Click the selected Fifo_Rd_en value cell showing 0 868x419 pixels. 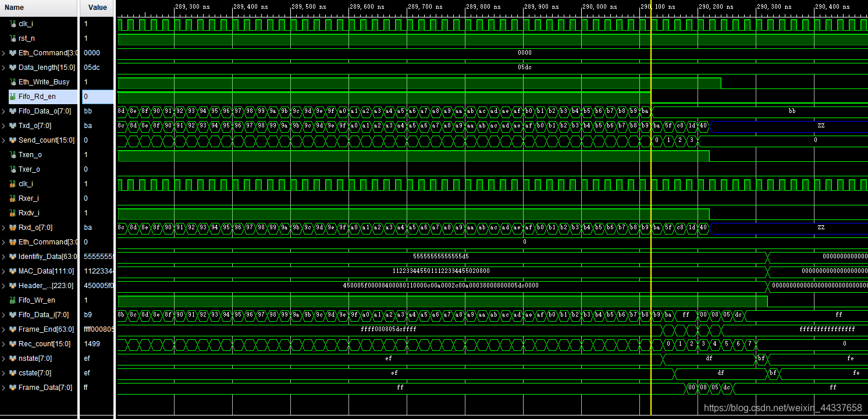(x=97, y=97)
